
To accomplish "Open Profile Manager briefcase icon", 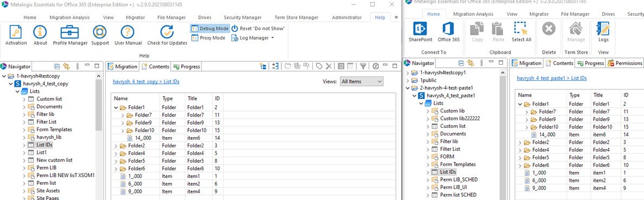I will pyautogui.click(x=70, y=32).
